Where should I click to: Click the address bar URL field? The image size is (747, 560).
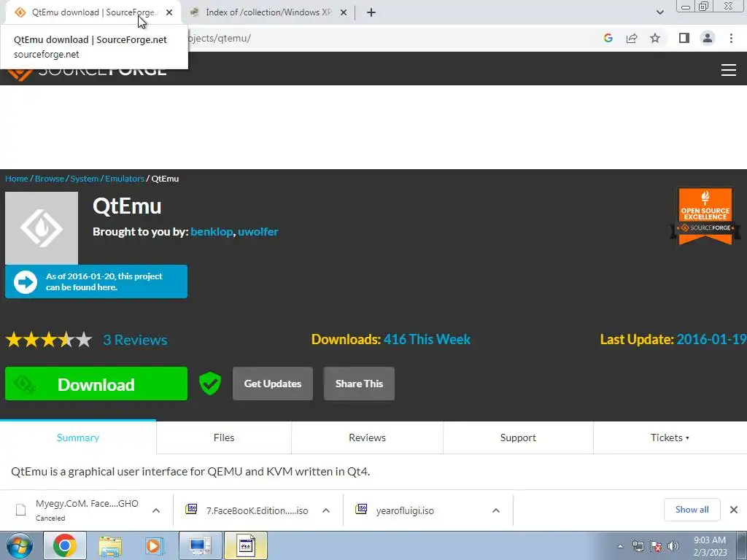coord(391,38)
